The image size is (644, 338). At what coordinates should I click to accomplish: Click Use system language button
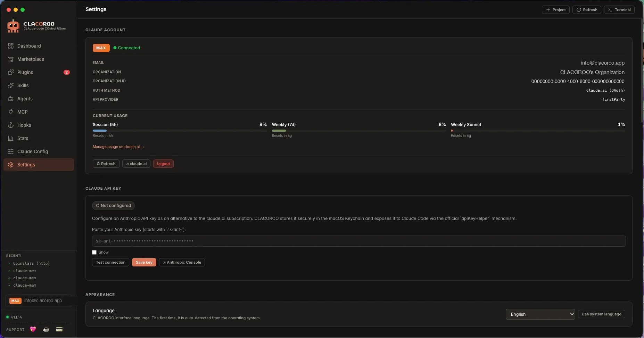click(x=601, y=314)
